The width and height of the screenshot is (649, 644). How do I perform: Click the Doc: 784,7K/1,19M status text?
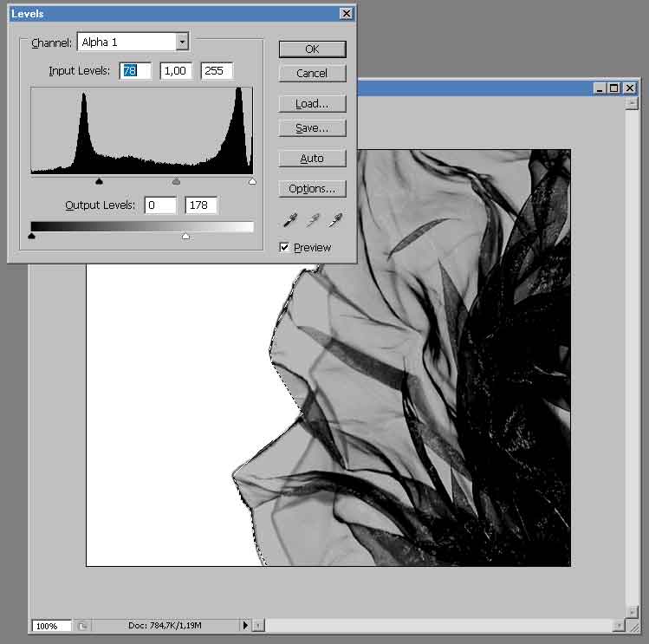[x=165, y=625]
